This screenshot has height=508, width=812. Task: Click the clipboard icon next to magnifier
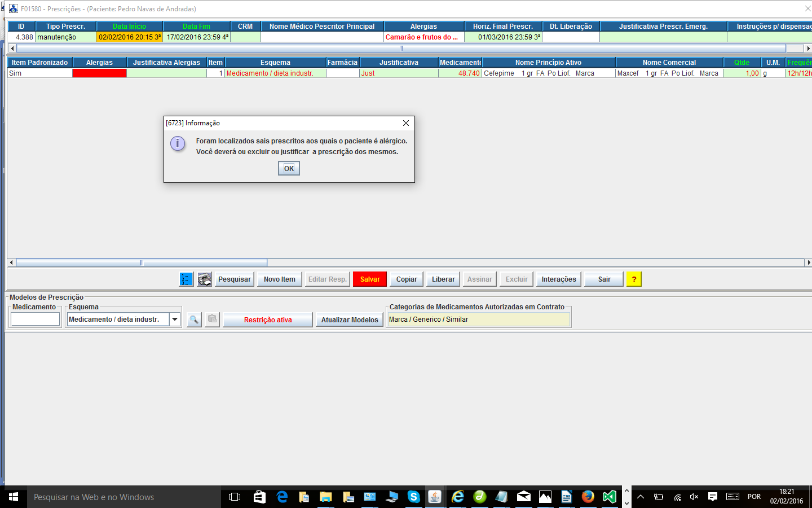[212, 319]
